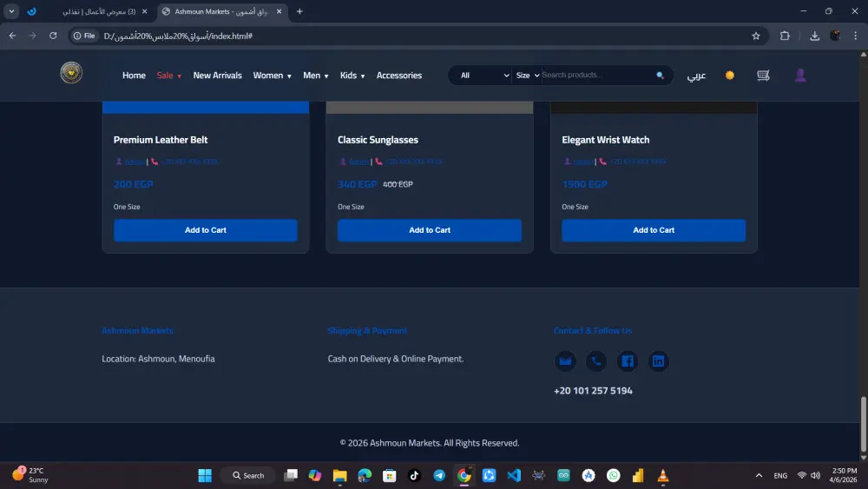The width and height of the screenshot is (868, 489).
Task: Open the All category dropdown
Action: click(x=483, y=76)
